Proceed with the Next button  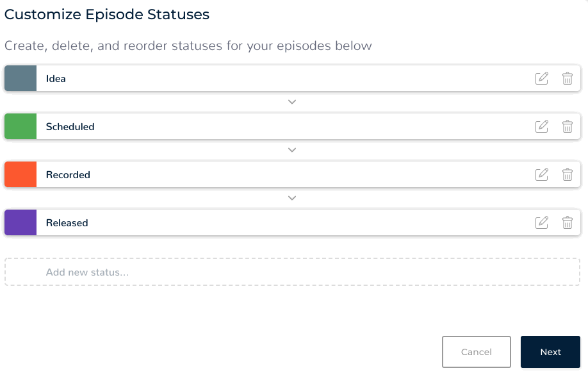coord(550,352)
